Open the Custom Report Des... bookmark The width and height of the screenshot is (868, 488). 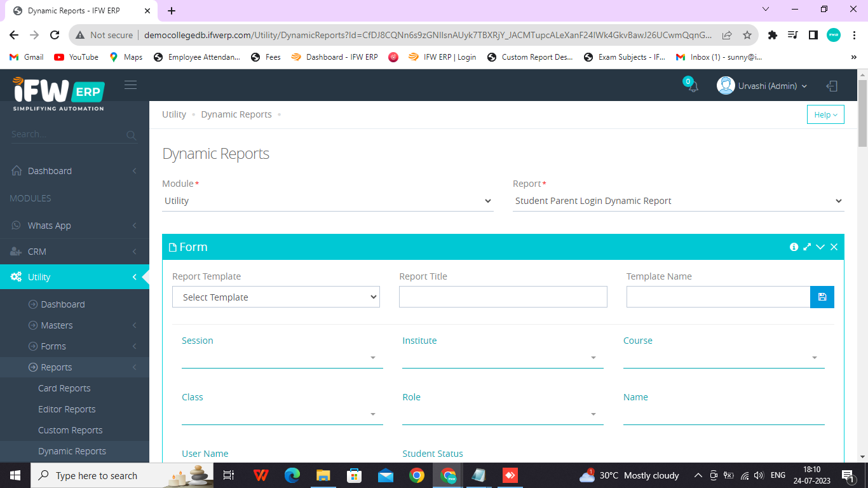click(x=530, y=57)
